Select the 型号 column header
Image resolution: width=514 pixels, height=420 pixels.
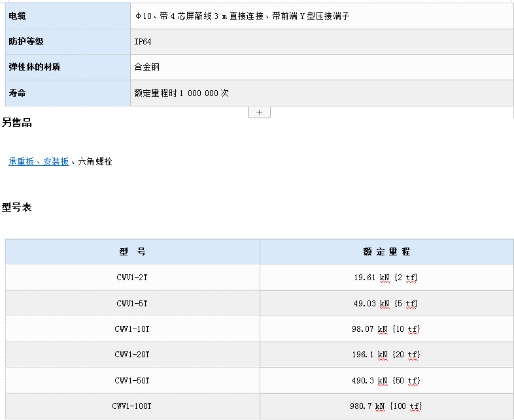133,251
